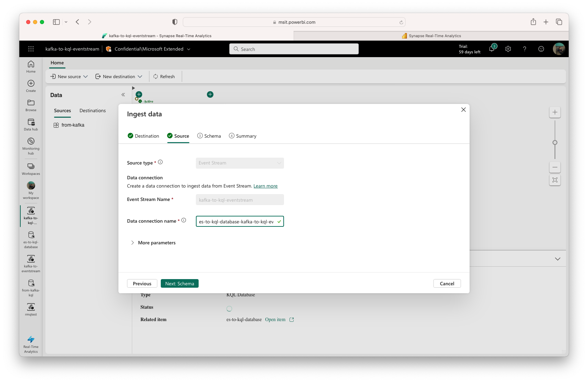Select the from-kafka-kql item in sidebar
588x382 pixels.
pos(31,286)
